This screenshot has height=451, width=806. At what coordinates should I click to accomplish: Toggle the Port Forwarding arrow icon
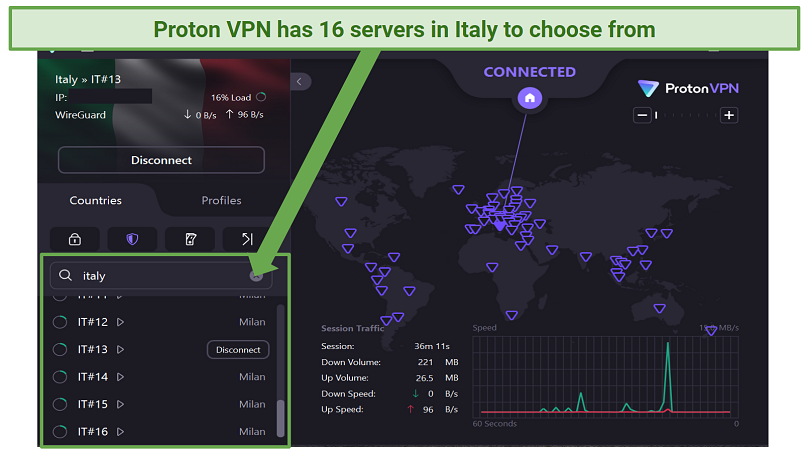coord(247,239)
